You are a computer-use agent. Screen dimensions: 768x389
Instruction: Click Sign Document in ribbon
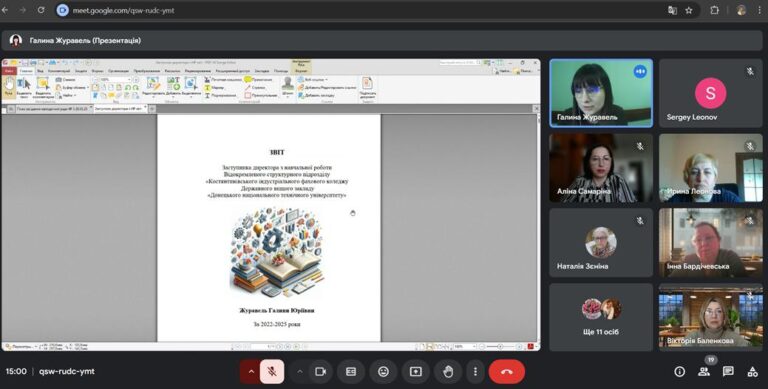pyautogui.click(x=367, y=87)
